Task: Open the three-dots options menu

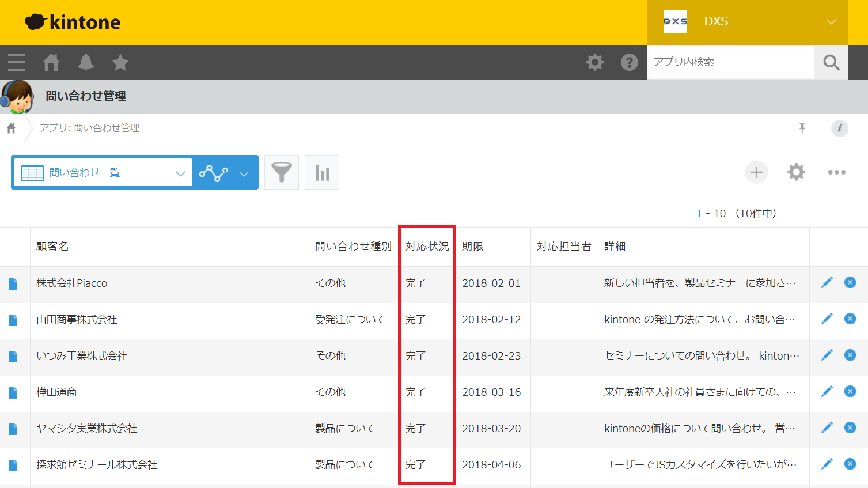Action: pyautogui.click(x=836, y=172)
